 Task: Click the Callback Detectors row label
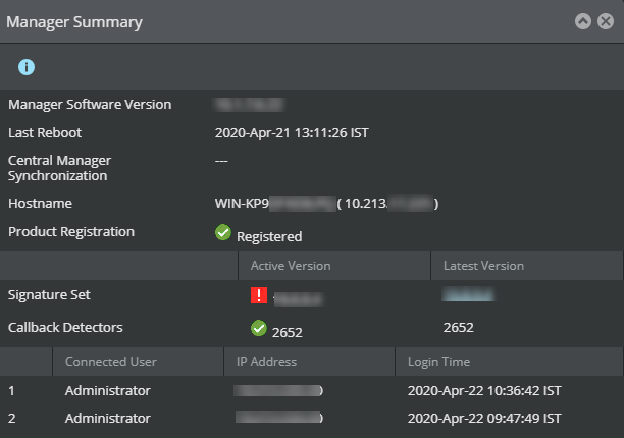pyautogui.click(x=65, y=327)
